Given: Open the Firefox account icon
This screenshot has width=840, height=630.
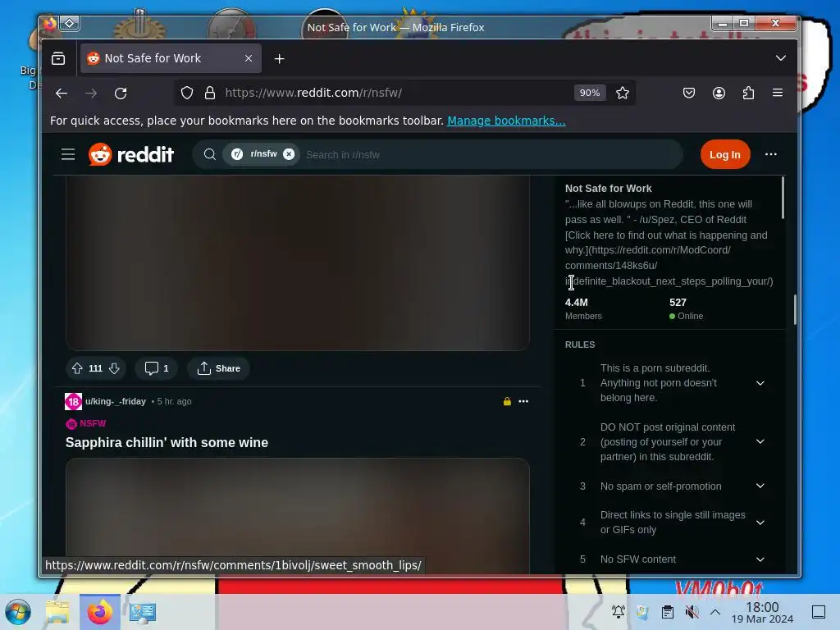Looking at the screenshot, I should point(719,94).
